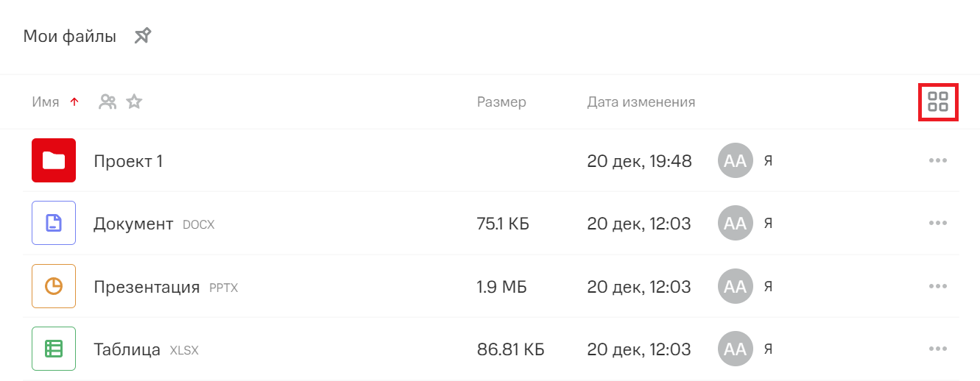This screenshot has height=381, width=980.
Task: Open more options for Документ
Action: coord(937,223)
